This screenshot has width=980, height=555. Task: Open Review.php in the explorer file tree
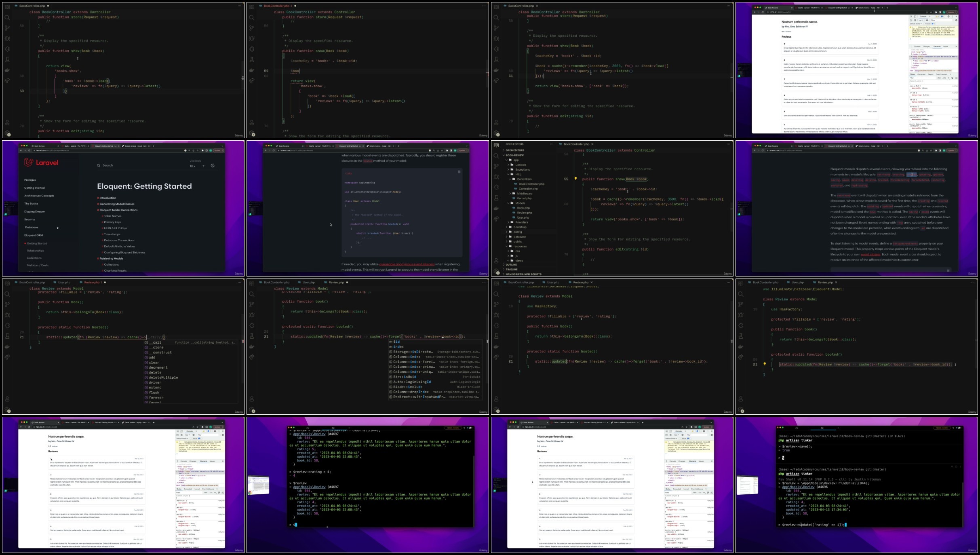[x=524, y=213]
